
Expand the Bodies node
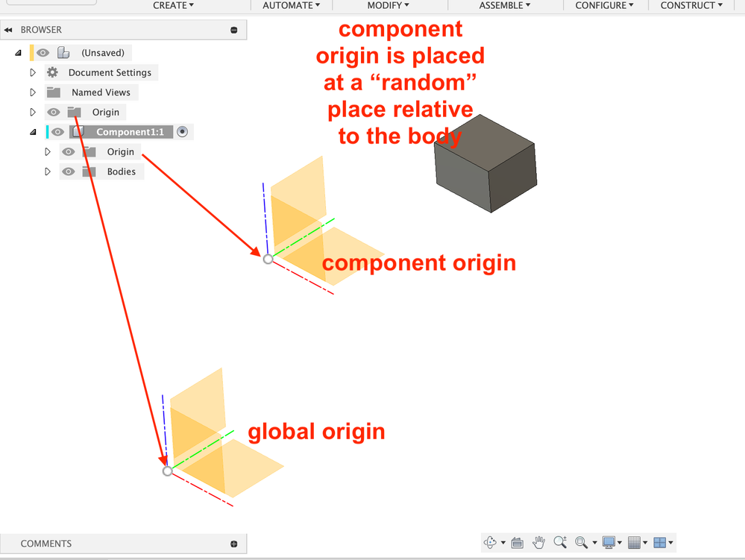coord(48,172)
